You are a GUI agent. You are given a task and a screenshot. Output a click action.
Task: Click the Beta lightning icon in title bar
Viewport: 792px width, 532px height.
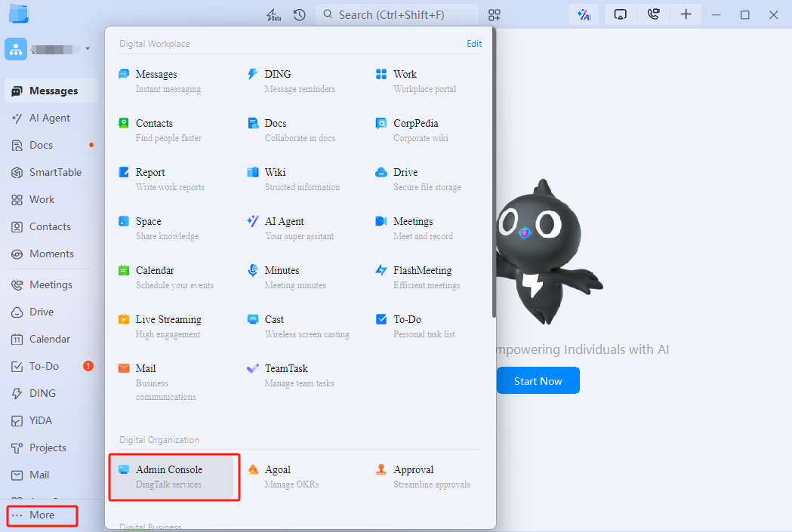click(274, 15)
